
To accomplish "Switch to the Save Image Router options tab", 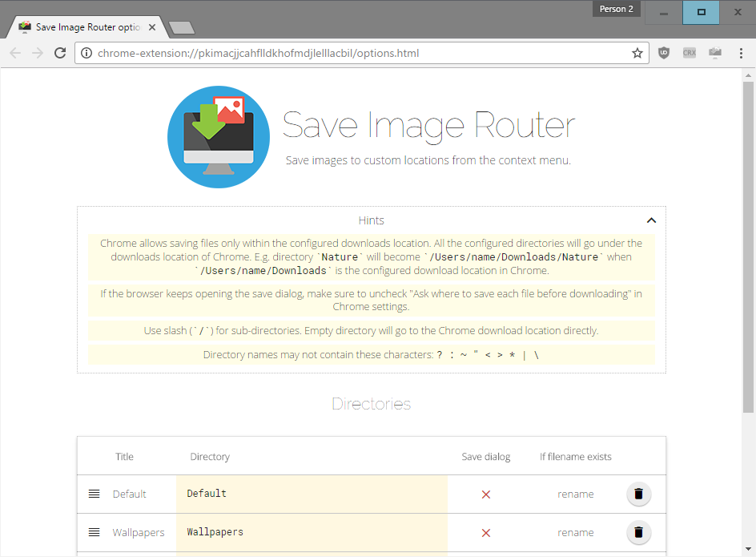I will (x=86, y=27).
